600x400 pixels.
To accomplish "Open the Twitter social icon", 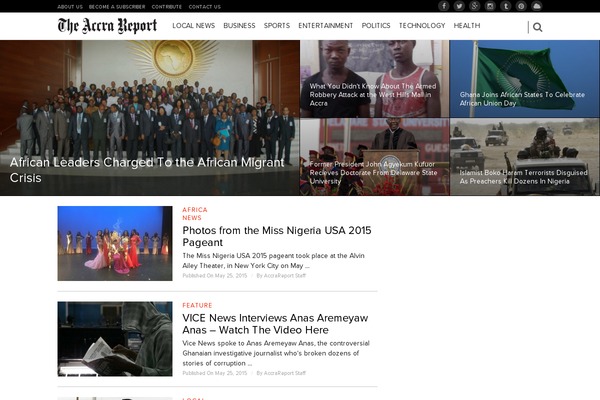I will click(x=459, y=6).
